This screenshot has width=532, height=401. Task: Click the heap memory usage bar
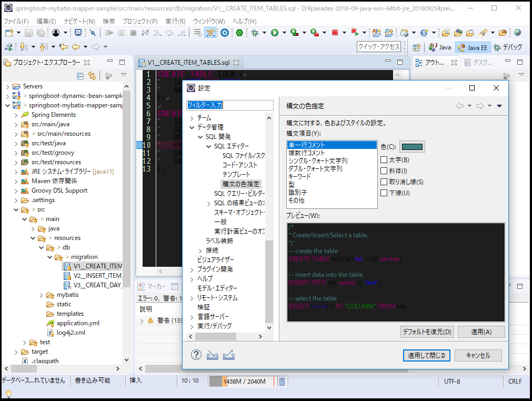(242, 382)
